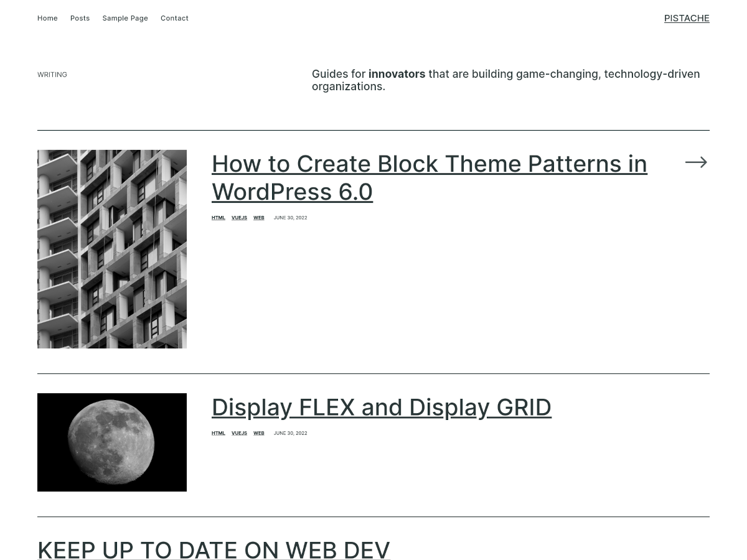Open Sample Page from the navigation
The image size is (747, 560).
point(125,18)
